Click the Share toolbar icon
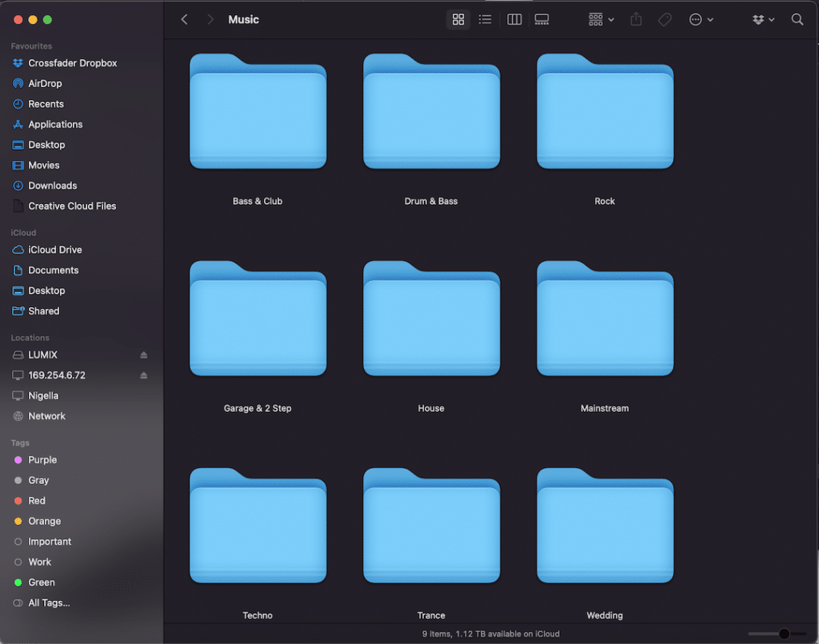This screenshot has height=644, width=819. pyautogui.click(x=636, y=19)
